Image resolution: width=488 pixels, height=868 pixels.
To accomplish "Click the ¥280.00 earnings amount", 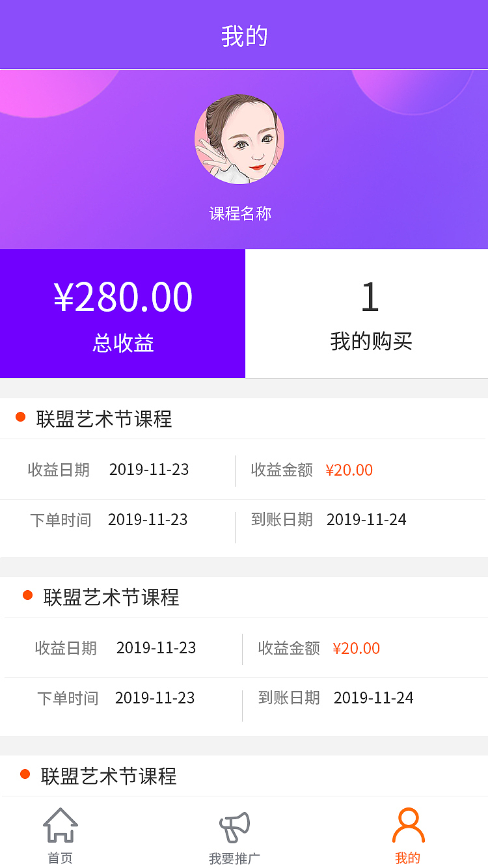I will [122, 297].
